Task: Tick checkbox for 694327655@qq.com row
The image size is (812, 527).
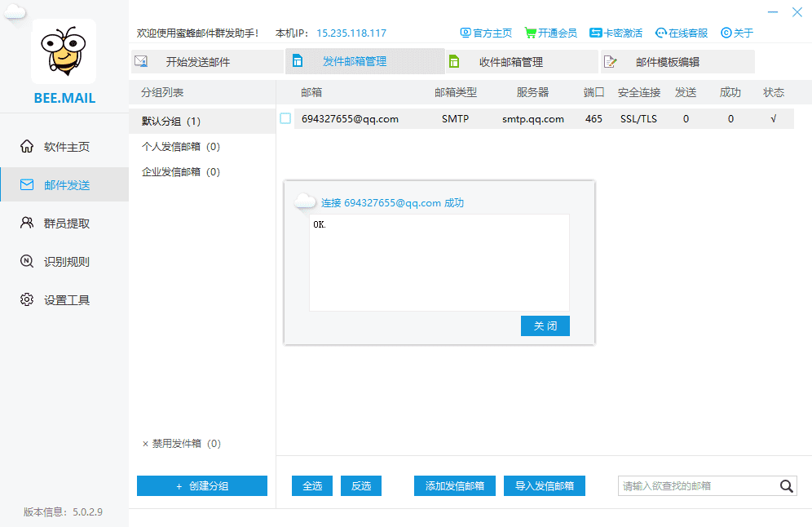Action: click(x=285, y=118)
